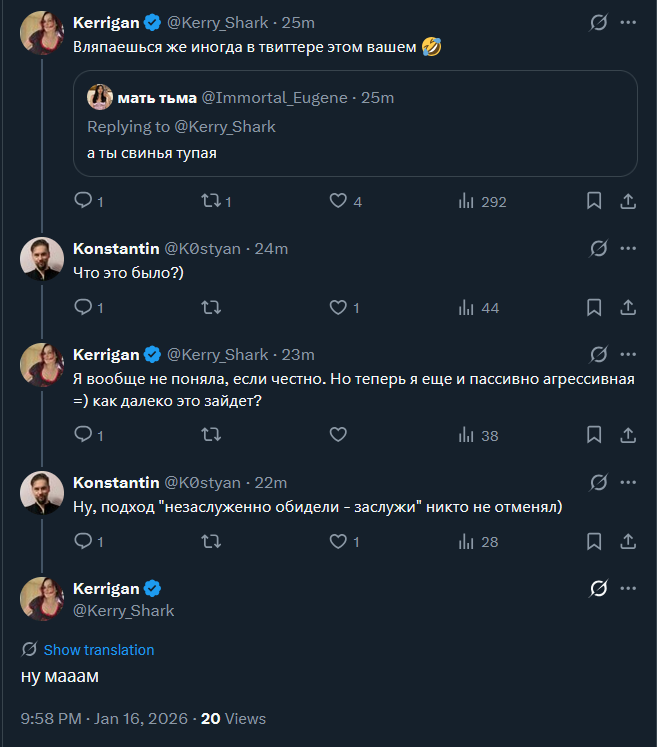Share Kerrigan's first tweet
This screenshot has height=747, width=657.
[x=628, y=201]
